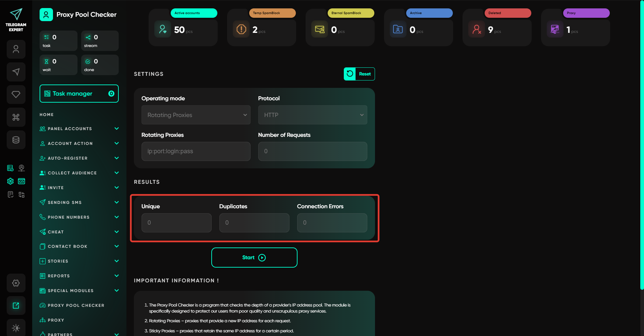Click the Number of Requests field

pyautogui.click(x=312, y=151)
